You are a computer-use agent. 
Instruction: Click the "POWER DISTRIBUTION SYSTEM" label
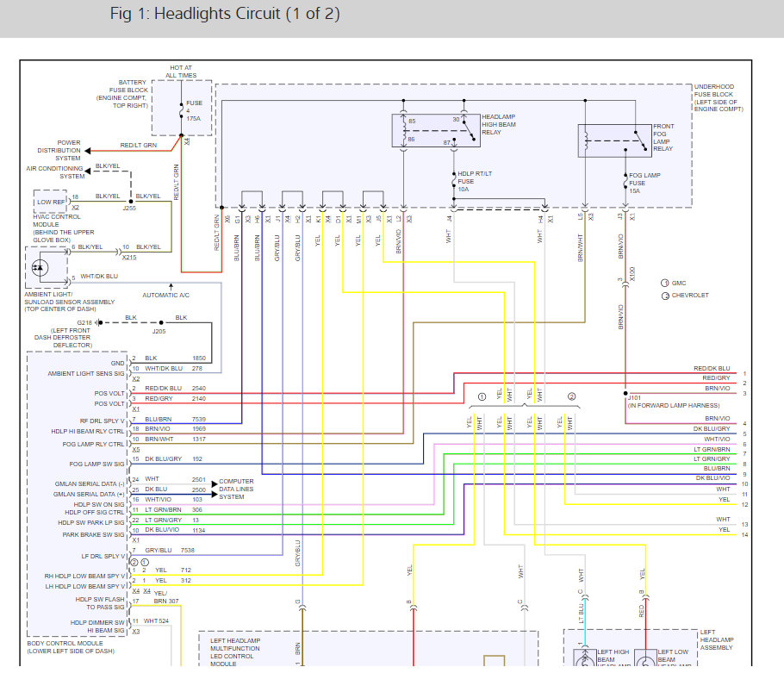point(59,150)
